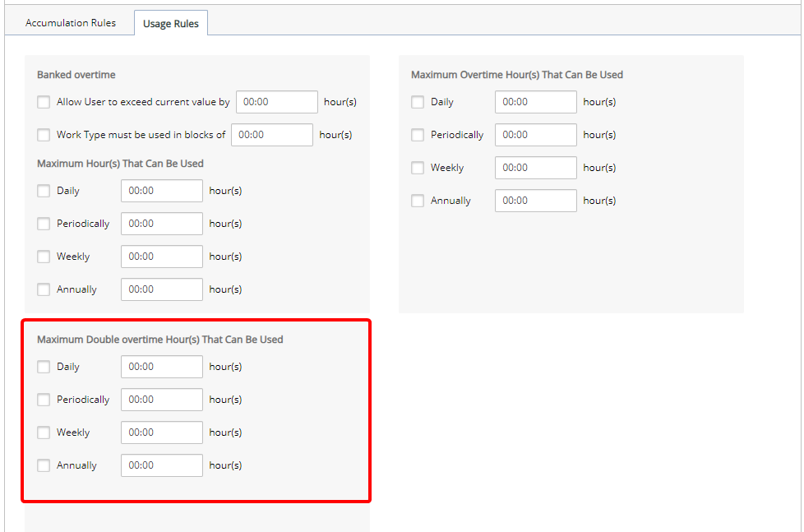
Task: Enable Weekly under Maximum Double overtime Hour(s)
Action: (44, 433)
